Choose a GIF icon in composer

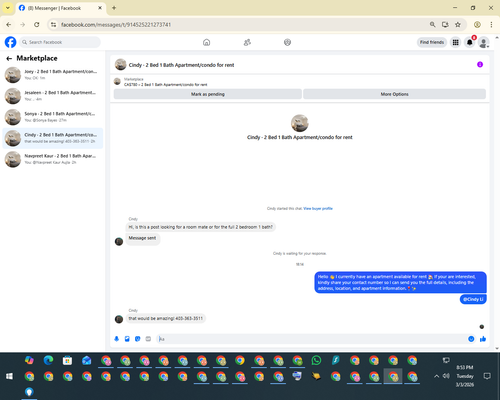pyautogui.click(x=148, y=339)
